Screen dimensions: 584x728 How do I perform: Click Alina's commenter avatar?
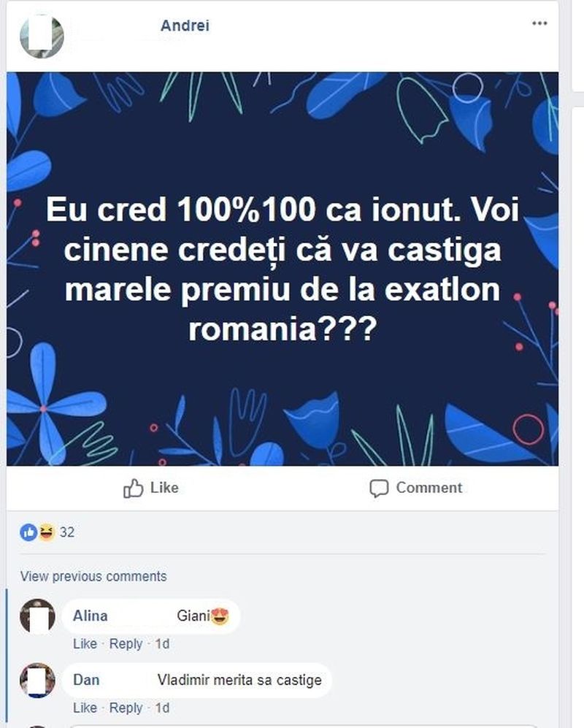tap(37, 616)
